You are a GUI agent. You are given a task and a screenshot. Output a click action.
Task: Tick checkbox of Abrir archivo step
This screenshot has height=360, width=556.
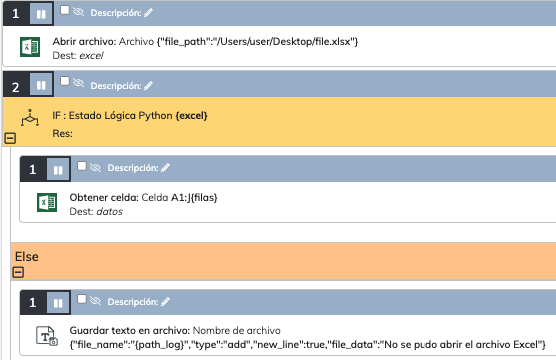[x=65, y=10]
